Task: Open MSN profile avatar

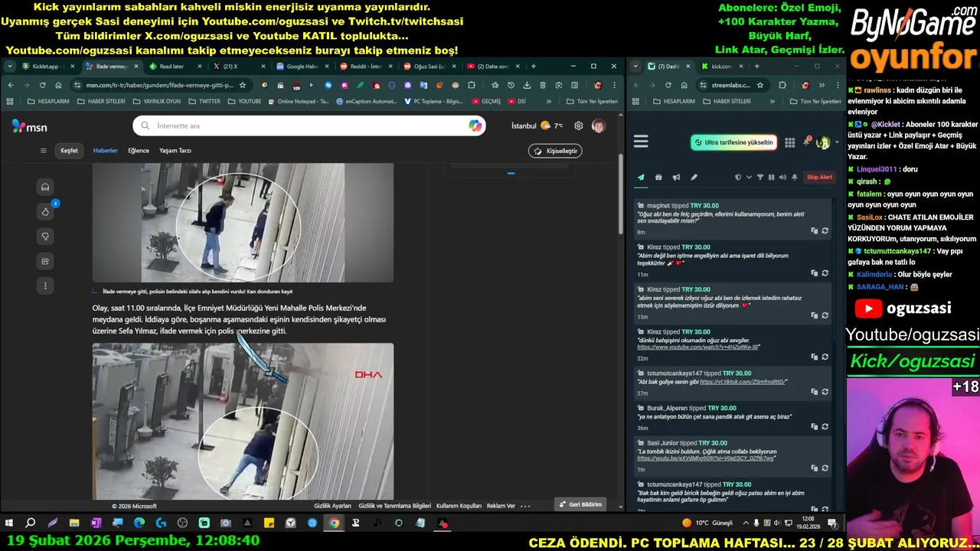Action: (x=598, y=126)
